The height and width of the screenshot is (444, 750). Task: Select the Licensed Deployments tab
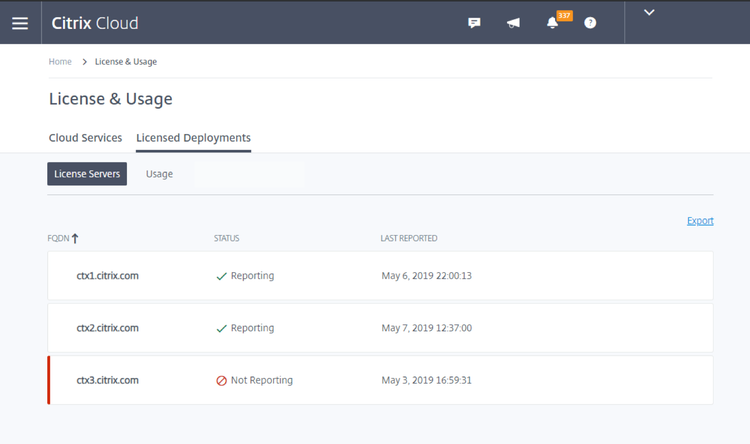coord(193,138)
